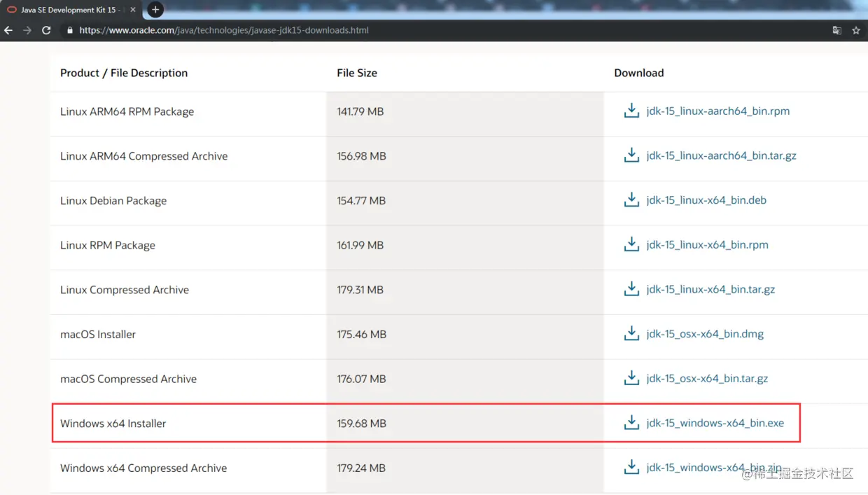Download jdk-15_linux-x64_bin.rpm via its link
This screenshot has height=495, width=868.
(x=708, y=245)
